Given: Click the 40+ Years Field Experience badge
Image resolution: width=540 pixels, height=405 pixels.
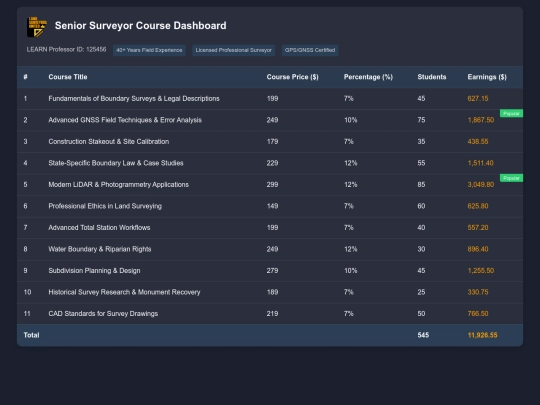Looking at the screenshot, I should (x=149, y=50).
